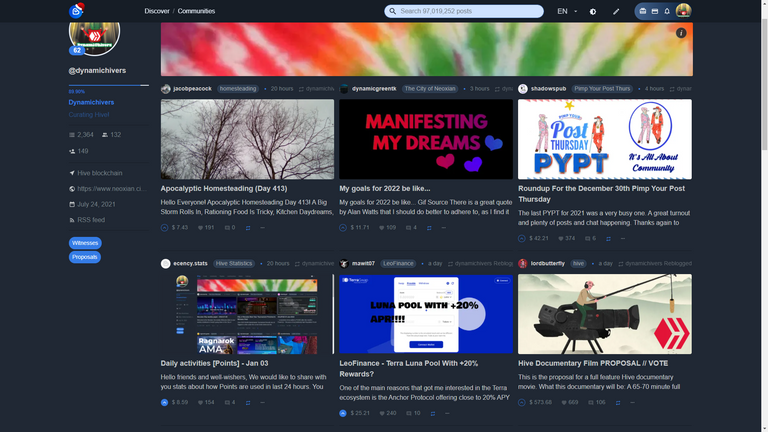Screen dimensions: 768x432
Task: Open the notifications bell
Action: [x=667, y=11]
